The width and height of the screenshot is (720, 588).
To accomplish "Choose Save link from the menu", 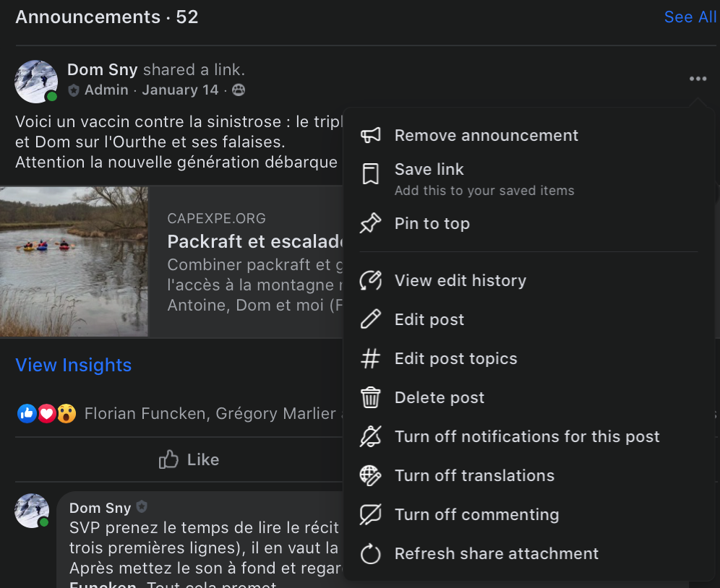I will pos(429,169).
